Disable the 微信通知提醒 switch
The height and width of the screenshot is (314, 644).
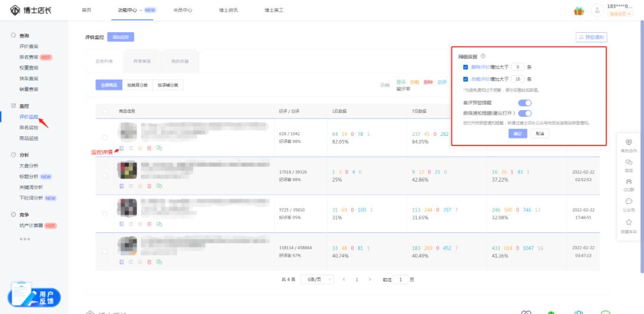tap(525, 113)
